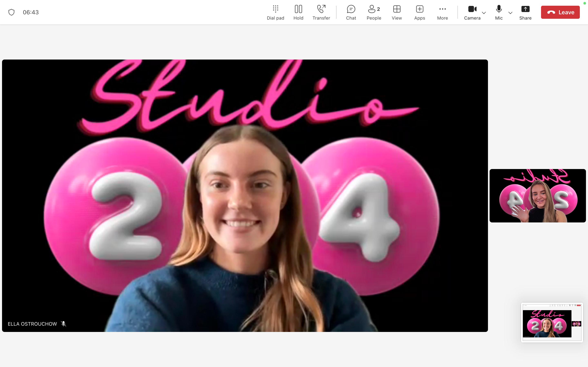Turn off the Camera
The image size is (588, 367).
pos(472,12)
